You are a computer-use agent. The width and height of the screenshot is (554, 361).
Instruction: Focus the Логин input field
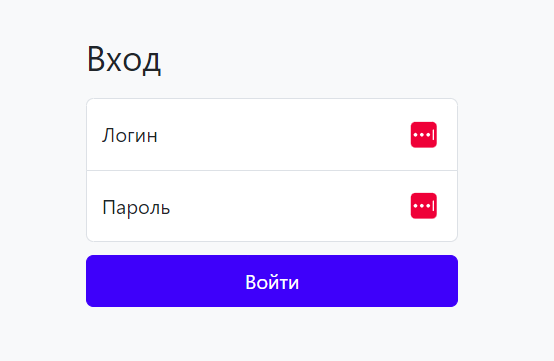[272, 135]
